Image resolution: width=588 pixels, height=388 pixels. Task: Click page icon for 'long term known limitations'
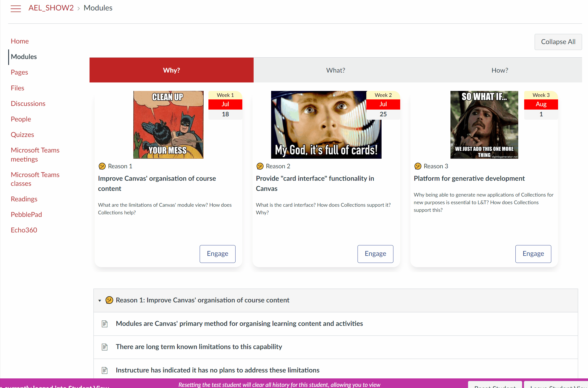point(105,347)
